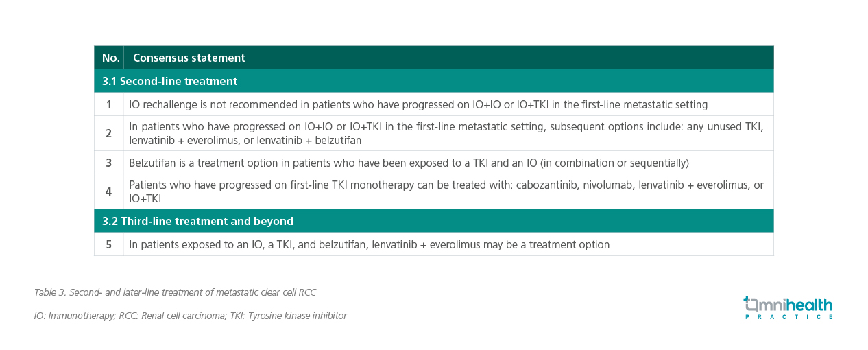Select the 'No.' column header
Viewport: 868px width, 350px height.
[x=109, y=58]
